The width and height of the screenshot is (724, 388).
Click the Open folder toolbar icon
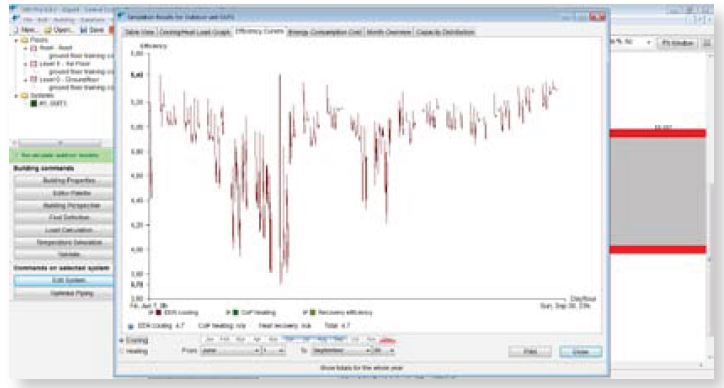(48, 30)
